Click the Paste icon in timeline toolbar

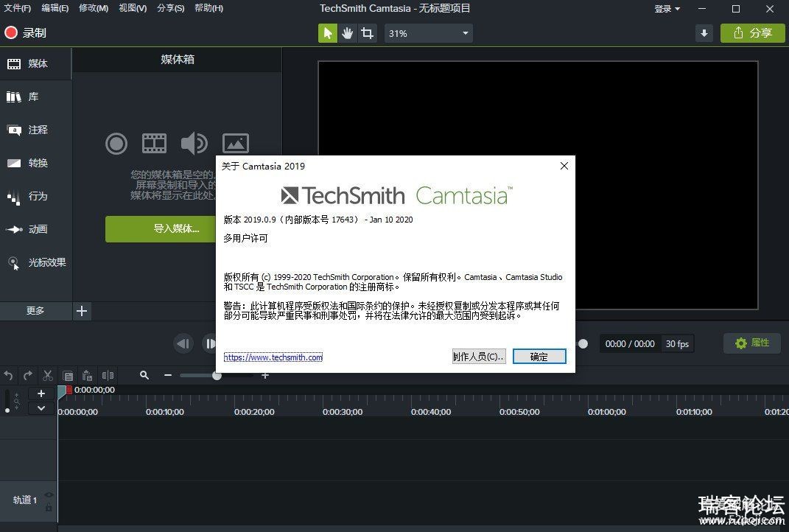(88, 376)
